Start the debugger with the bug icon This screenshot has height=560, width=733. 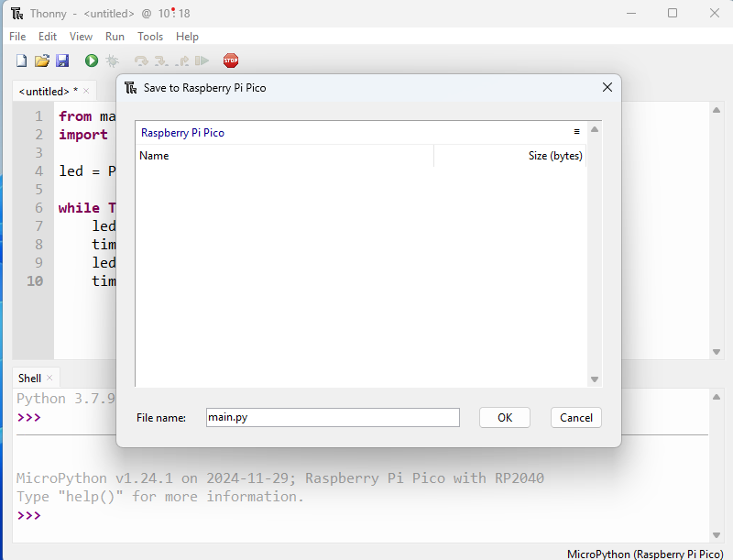[x=111, y=60]
